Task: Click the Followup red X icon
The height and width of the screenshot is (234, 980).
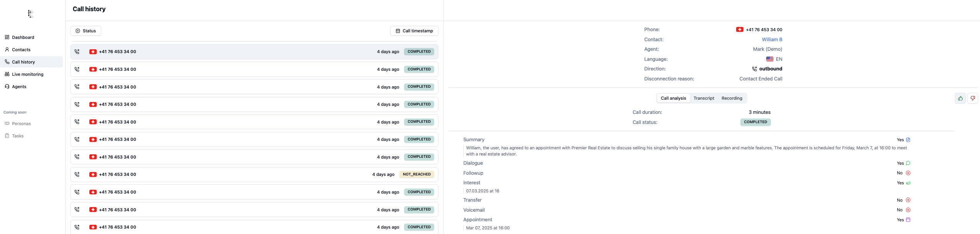Action: click(x=908, y=173)
